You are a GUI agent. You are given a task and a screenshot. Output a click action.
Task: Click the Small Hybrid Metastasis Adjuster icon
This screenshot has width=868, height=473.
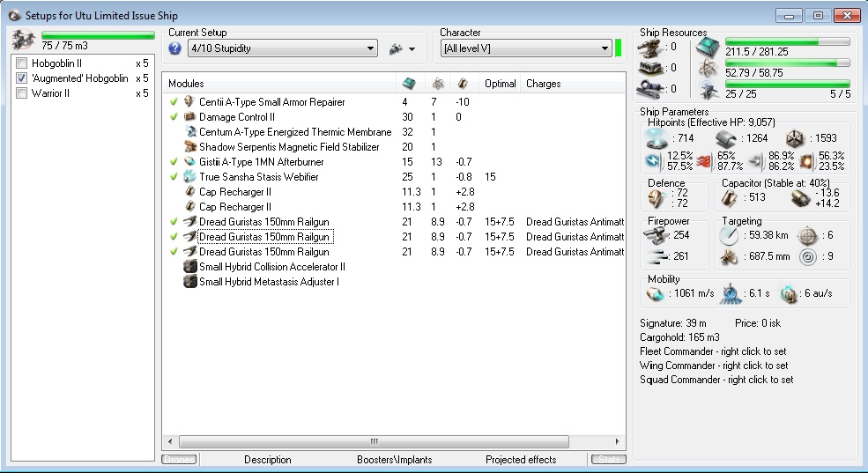[189, 282]
